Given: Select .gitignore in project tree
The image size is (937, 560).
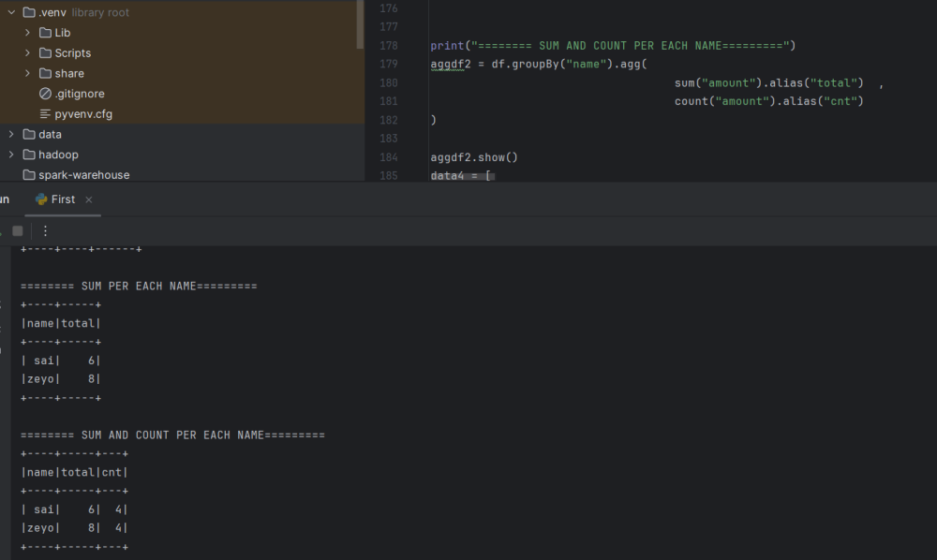Looking at the screenshot, I should tap(80, 94).
